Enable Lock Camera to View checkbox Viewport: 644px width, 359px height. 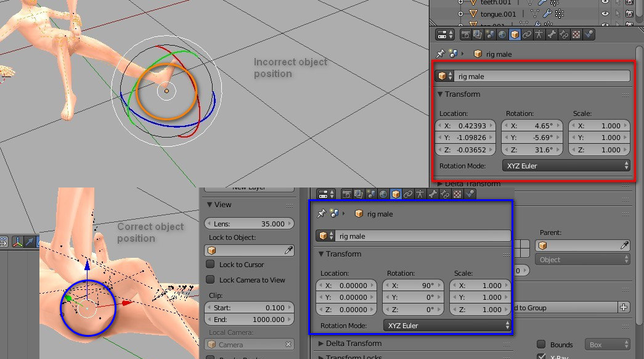click(x=210, y=279)
